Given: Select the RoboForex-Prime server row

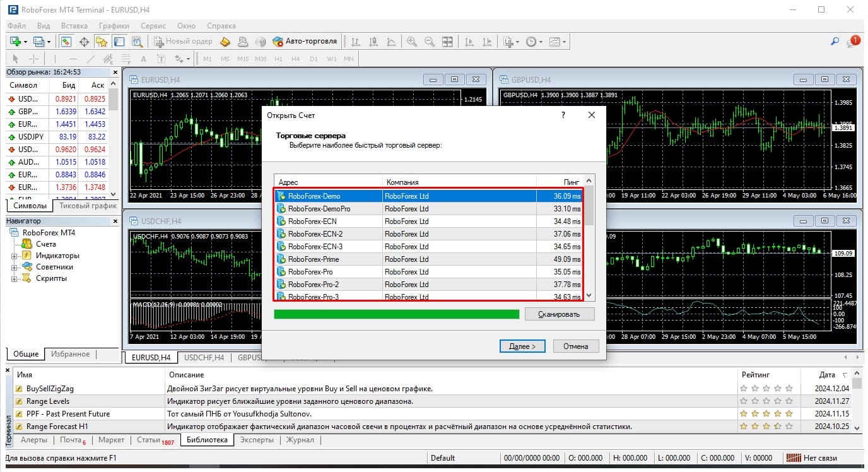Looking at the screenshot, I should coord(429,259).
